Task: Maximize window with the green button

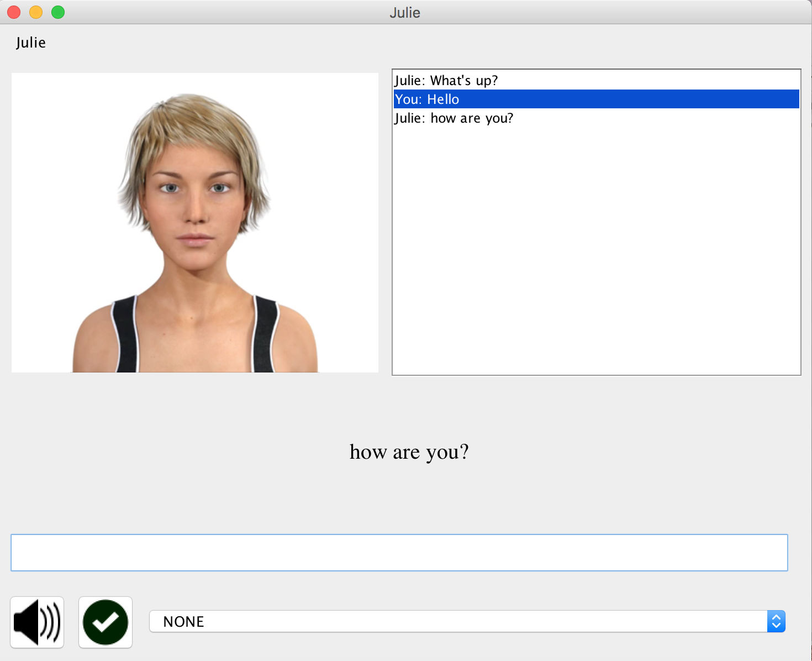Action: (x=58, y=12)
